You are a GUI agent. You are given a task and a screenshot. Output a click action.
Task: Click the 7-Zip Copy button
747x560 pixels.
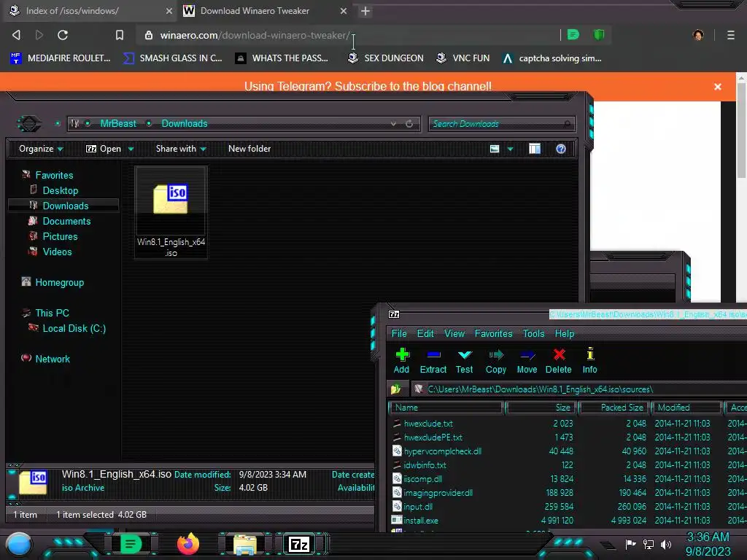[x=495, y=360]
